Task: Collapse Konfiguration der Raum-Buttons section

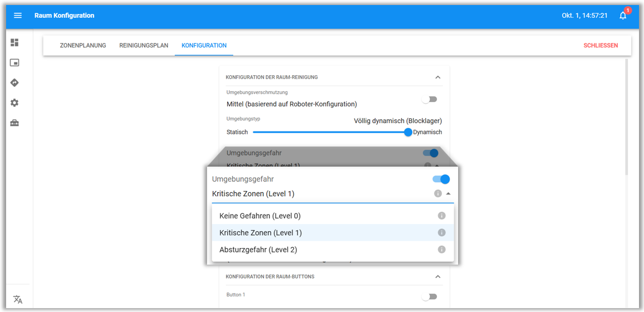Action: click(437, 277)
